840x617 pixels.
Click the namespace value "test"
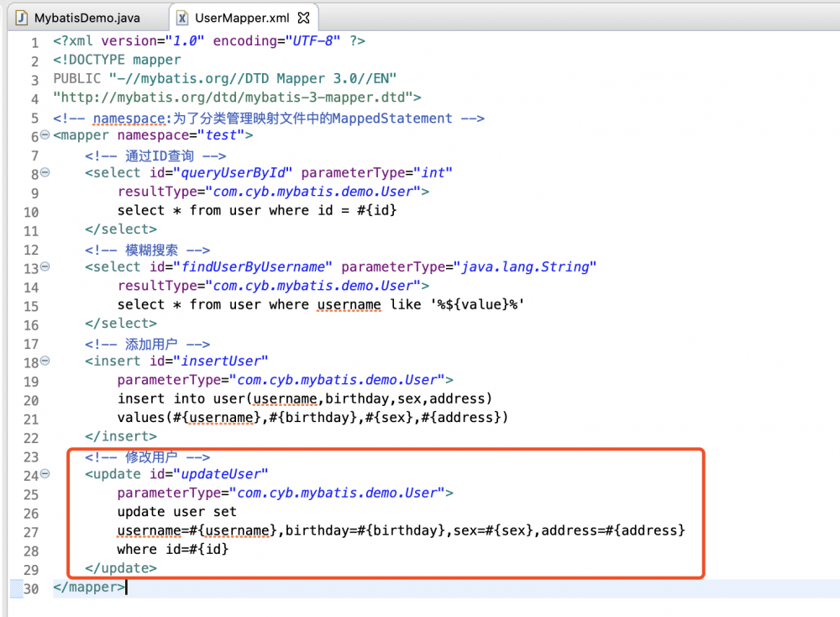[221, 135]
